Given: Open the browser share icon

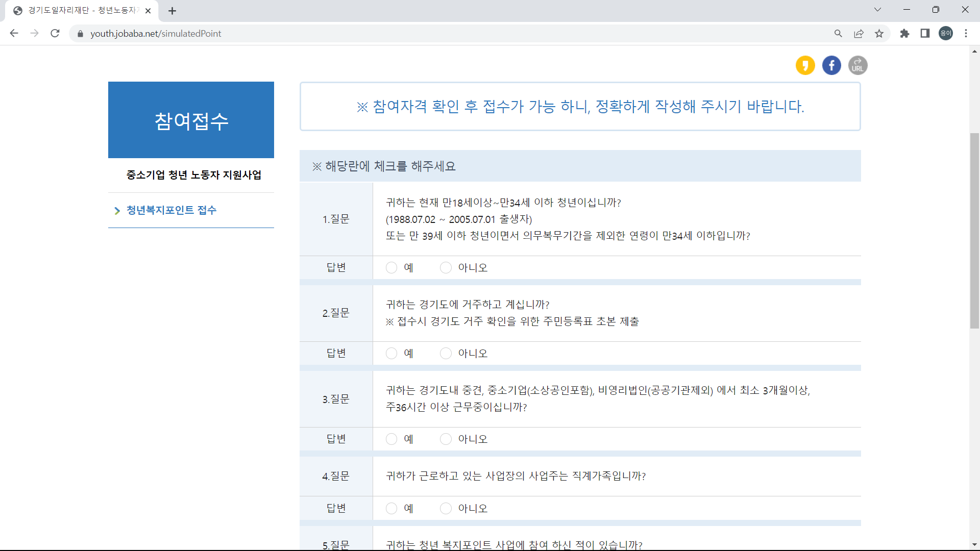Looking at the screenshot, I should coord(859,33).
